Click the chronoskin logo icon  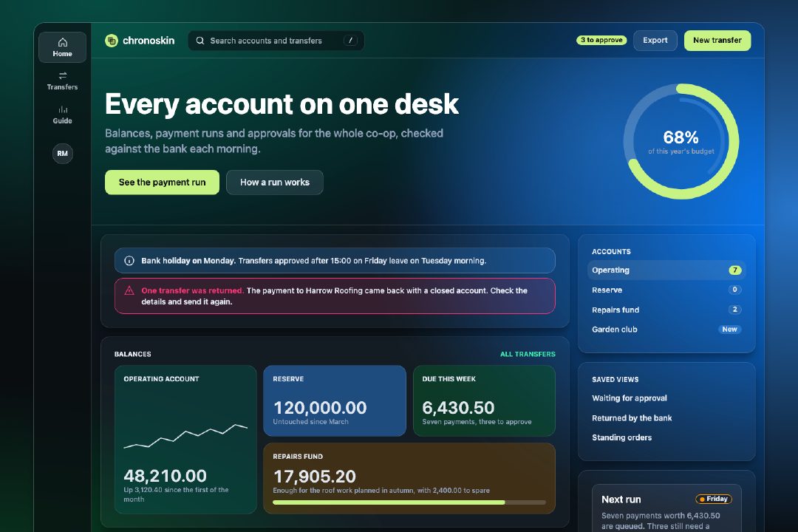pyautogui.click(x=112, y=41)
